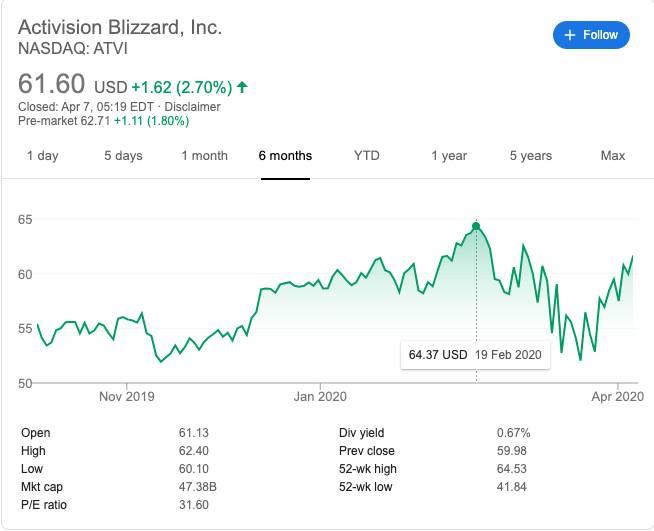Screen dimensions: 654x531
Task: Click the 52-wk high value
Action: pyautogui.click(x=514, y=469)
